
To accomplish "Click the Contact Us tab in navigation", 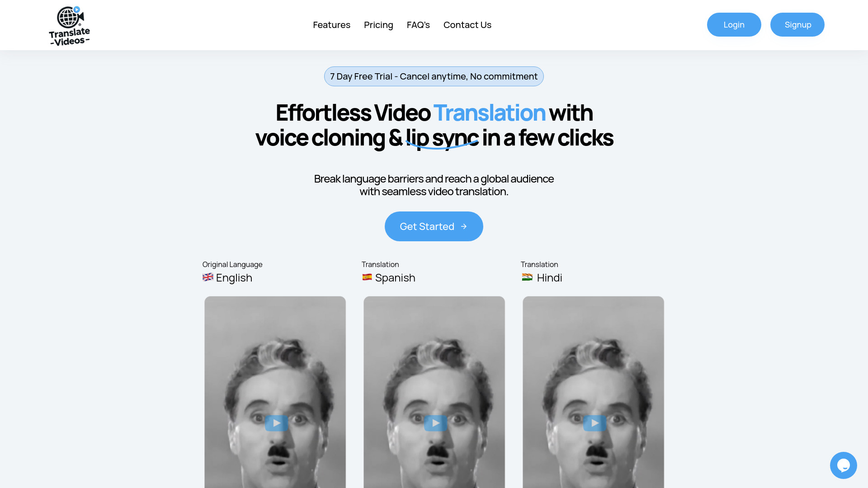I will pyautogui.click(x=467, y=24).
